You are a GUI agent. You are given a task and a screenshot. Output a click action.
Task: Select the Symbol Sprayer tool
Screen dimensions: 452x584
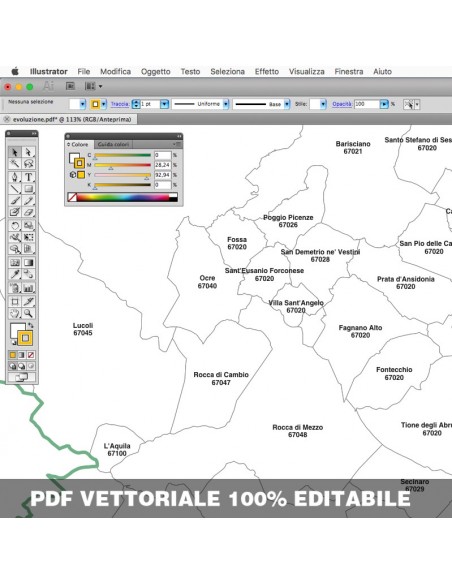pyautogui.click(x=15, y=288)
